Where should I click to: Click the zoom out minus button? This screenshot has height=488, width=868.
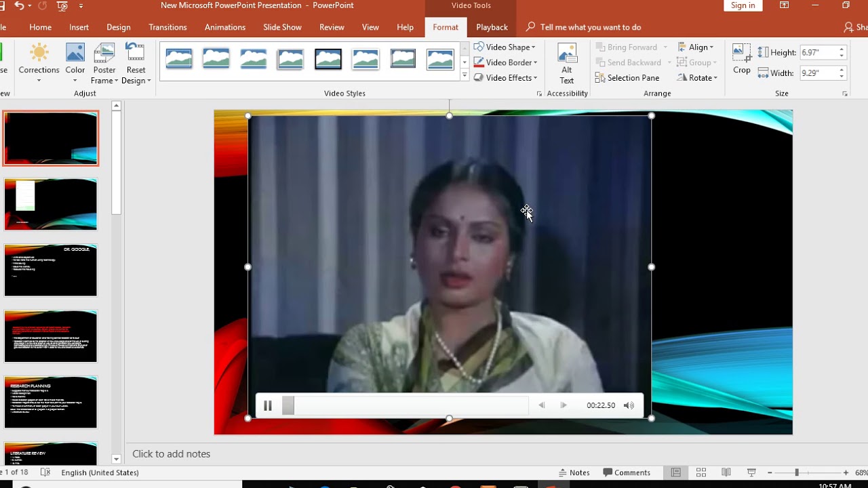(x=770, y=472)
